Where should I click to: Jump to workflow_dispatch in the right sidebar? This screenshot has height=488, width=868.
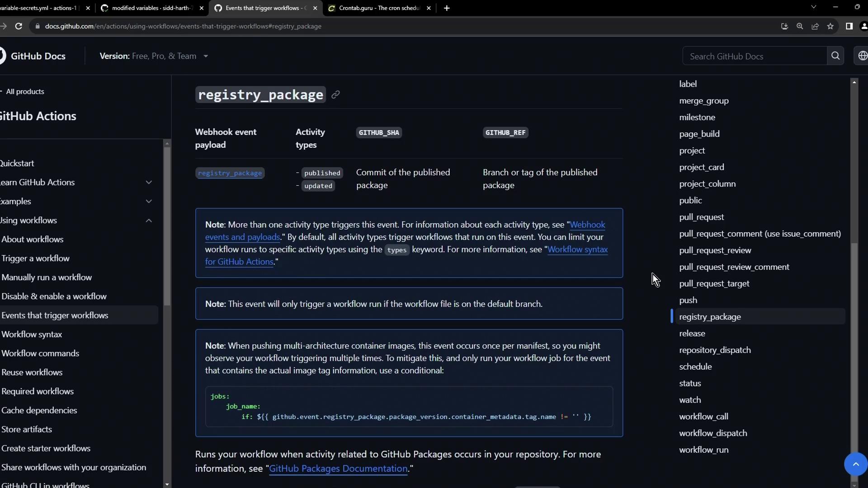click(x=713, y=433)
